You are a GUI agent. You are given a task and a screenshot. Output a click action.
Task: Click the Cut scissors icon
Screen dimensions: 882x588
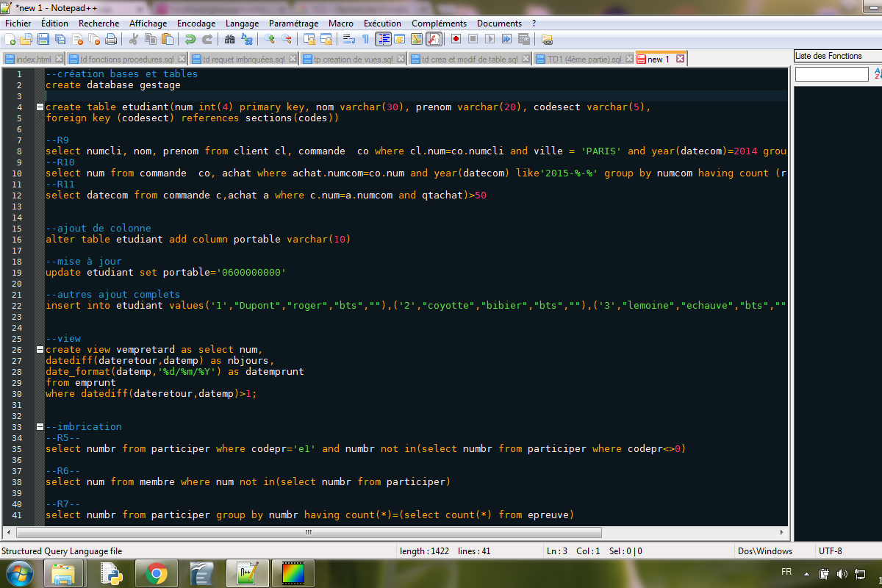134,39
